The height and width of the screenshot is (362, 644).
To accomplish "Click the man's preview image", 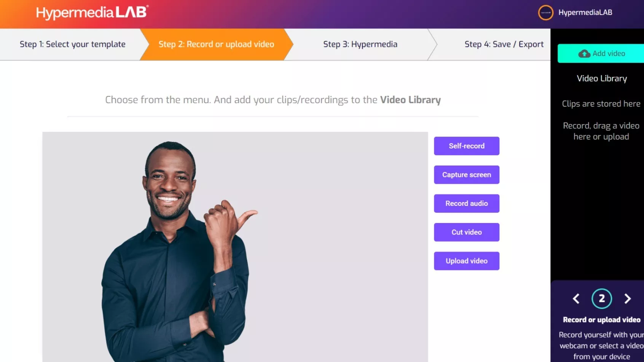I will click(x=235, y=247).
